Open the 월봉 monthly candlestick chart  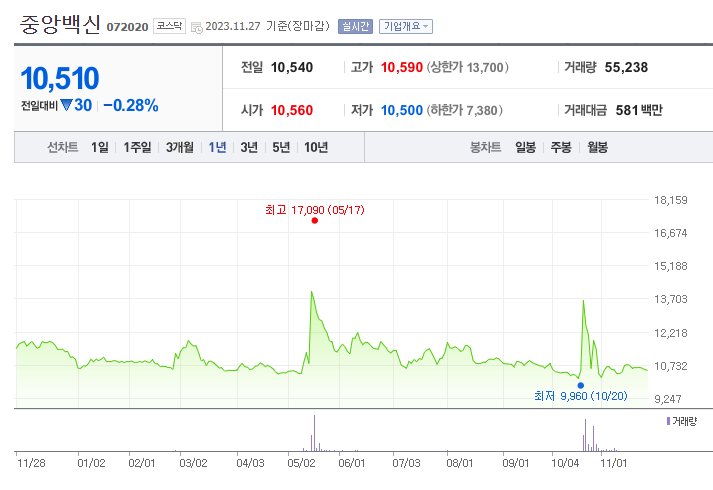(x=597, y=147)
